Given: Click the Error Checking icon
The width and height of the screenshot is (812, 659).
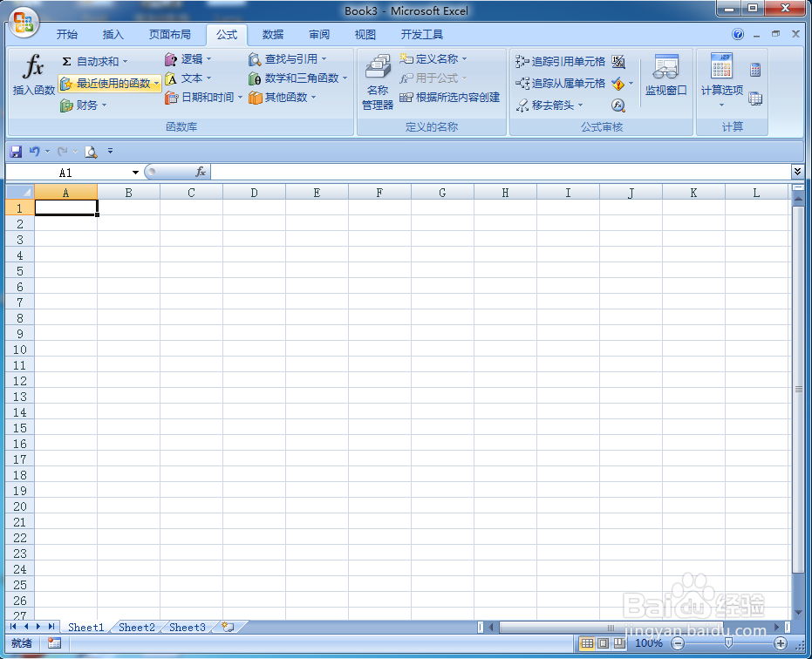Looking at the screenshot, I should click(x=618, y=84).
